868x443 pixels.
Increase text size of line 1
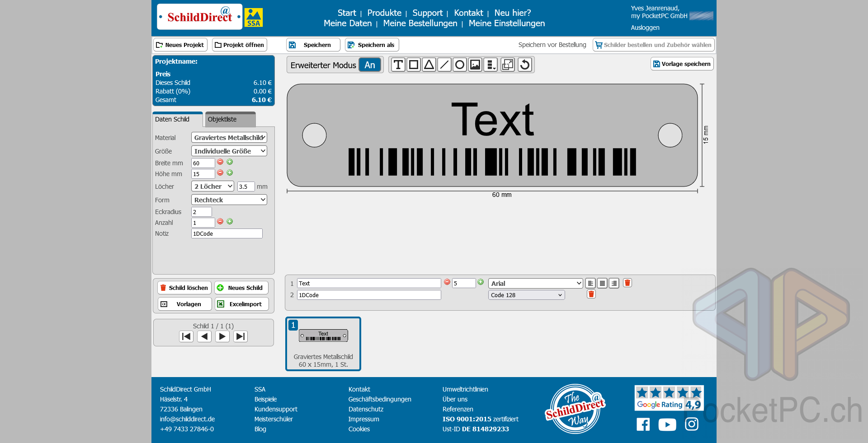pos(481,282)
